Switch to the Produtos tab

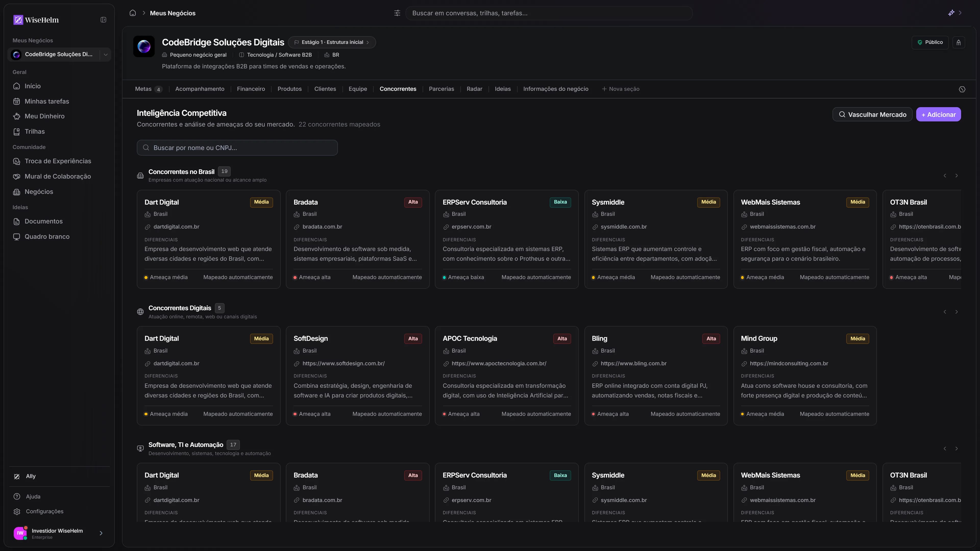(289, 89)
